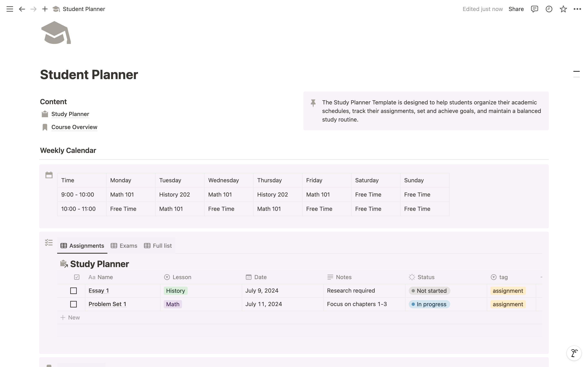
Task: Favorite this page with the star icon
Action: [x=563, y=9]
